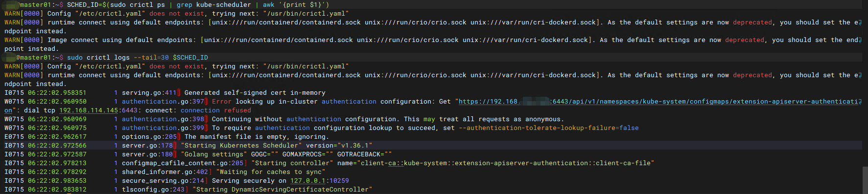This screenshot has width=868, height=194.
Task: Click the "Starting Kubernetes Scheduler" message
Action: point(241,146)
